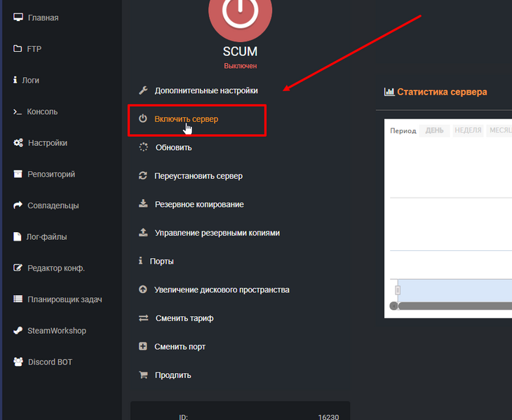Click the wrench icon for additional settings
Screen dimensions: 512x420
coord(143,90)
